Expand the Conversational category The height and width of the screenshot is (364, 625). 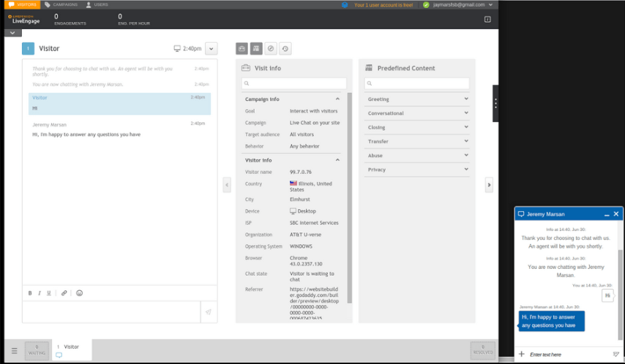pyautogui.click(x=416, y=113)
